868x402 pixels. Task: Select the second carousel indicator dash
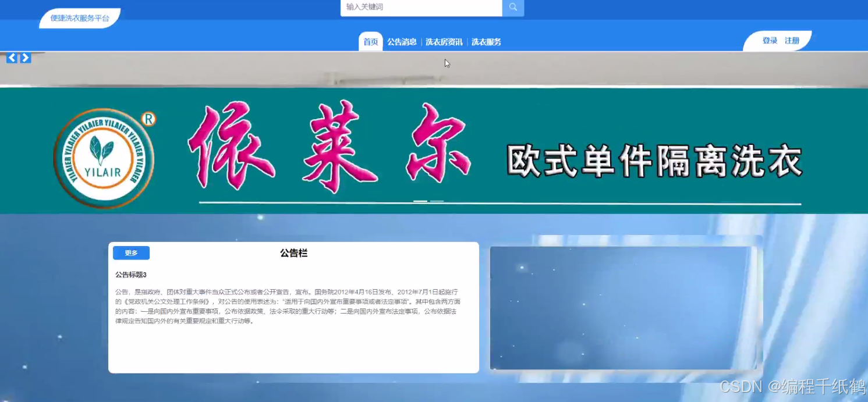(x=437, y=201)
